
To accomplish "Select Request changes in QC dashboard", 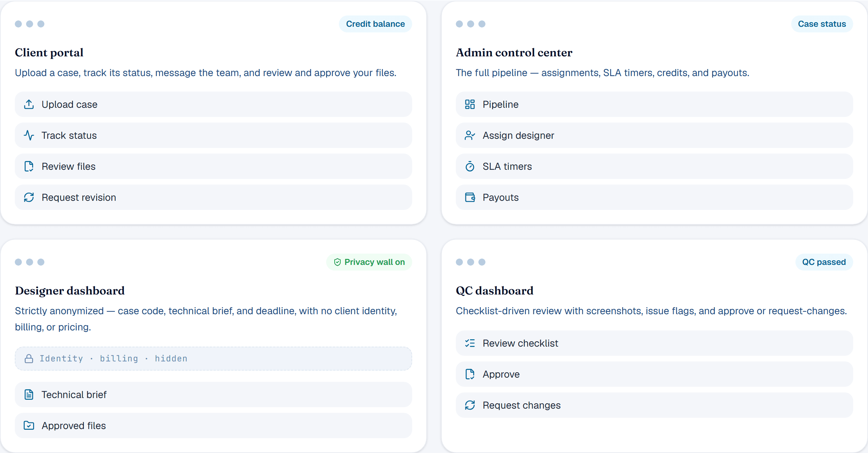I will point(654,405).
